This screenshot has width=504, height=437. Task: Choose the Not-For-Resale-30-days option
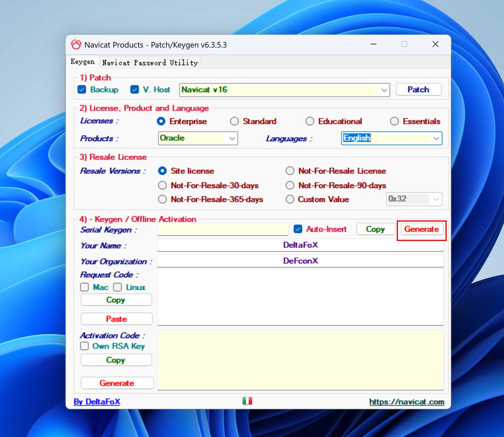tap(162, 185)
